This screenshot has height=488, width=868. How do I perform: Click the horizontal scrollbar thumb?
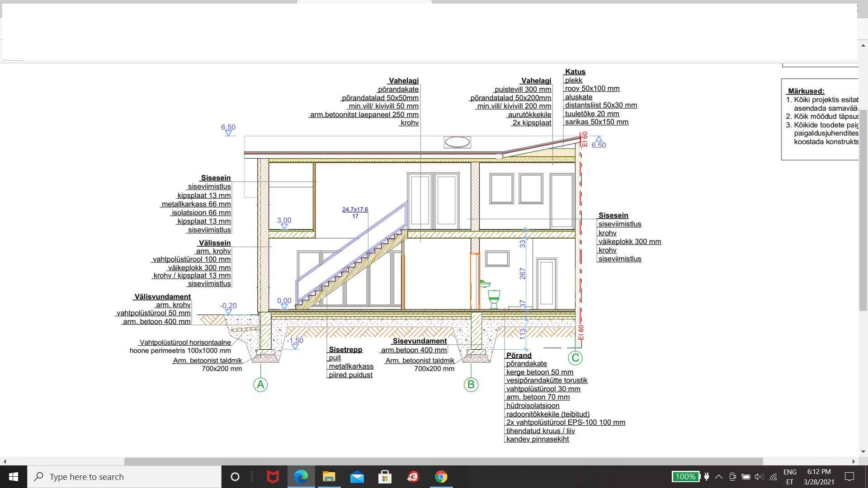[443, 461]
